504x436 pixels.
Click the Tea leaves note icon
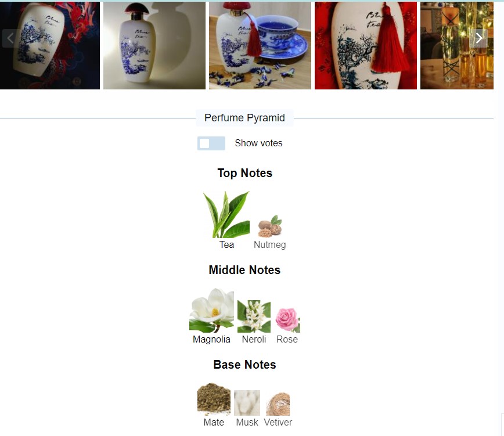pos(226,214)
